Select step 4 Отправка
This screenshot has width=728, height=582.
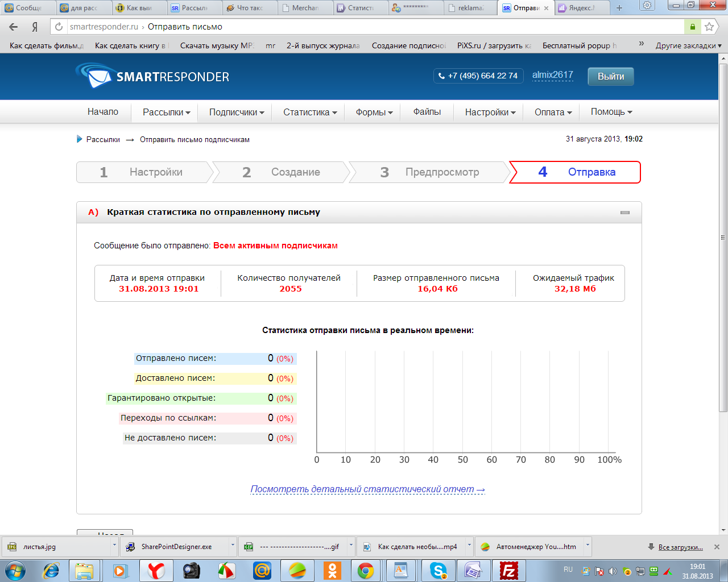(575, 172)
